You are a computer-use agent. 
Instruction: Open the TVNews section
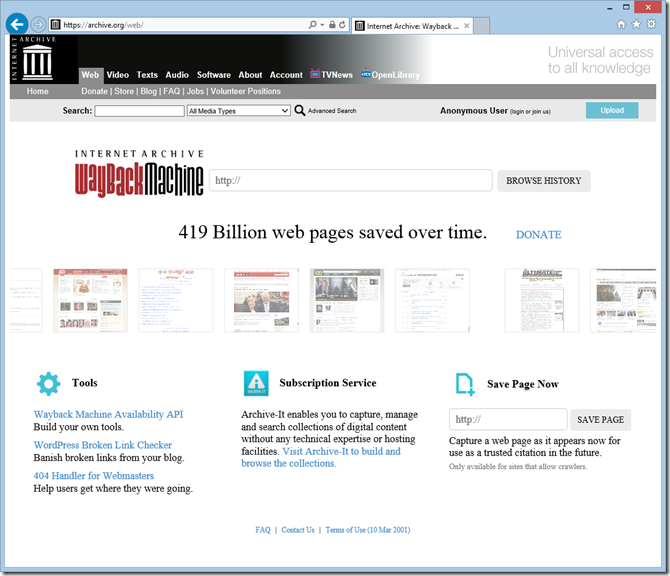(x=332, y=74)
